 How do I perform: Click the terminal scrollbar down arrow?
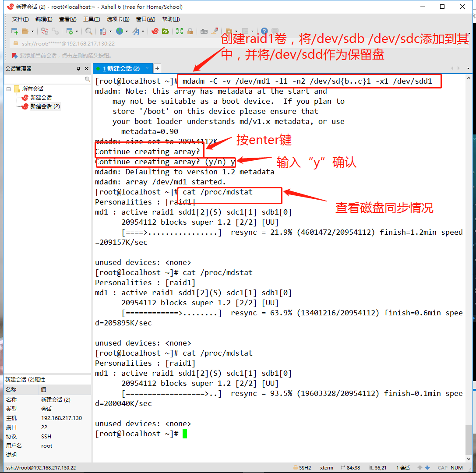click(x=469, y=459)
